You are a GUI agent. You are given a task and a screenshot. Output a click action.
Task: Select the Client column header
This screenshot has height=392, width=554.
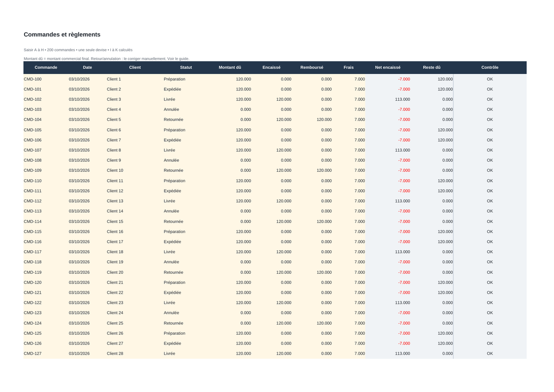135,67
